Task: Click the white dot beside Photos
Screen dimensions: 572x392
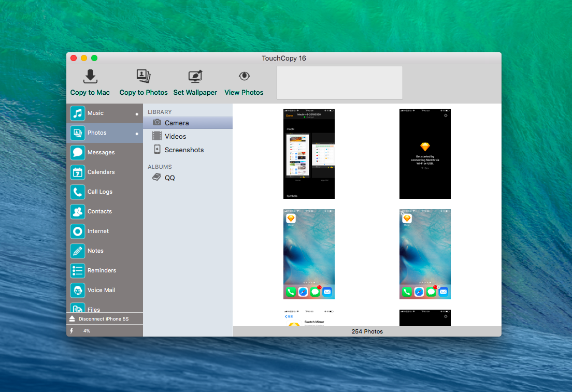Action: (137, 134)
